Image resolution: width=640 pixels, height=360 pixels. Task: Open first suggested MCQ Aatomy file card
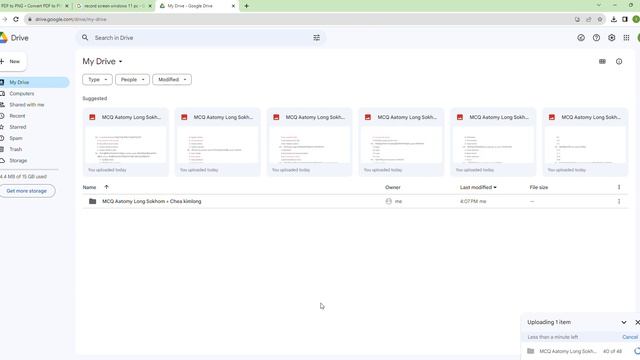pos(126,142)
